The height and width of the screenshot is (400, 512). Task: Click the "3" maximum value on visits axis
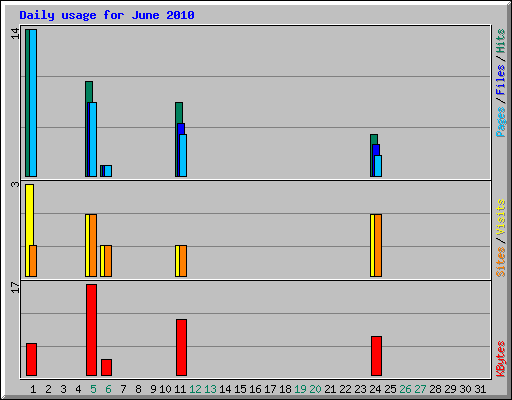[x=15, y=184]
